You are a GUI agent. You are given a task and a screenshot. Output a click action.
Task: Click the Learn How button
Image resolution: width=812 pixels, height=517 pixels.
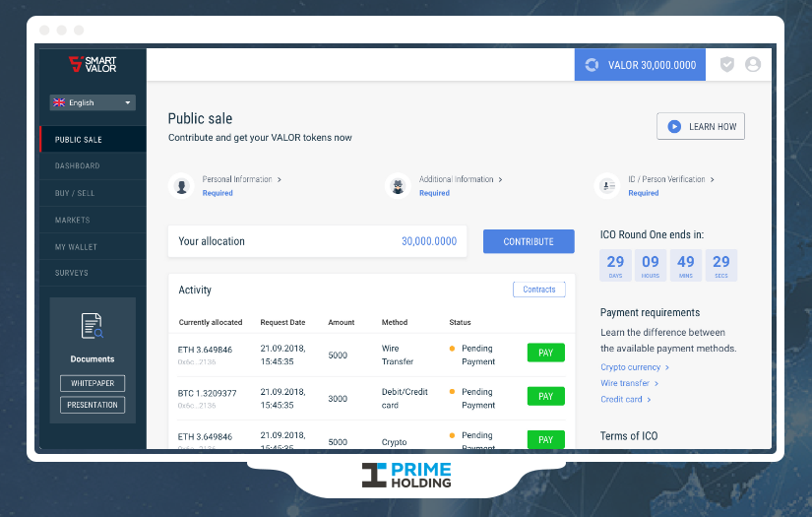click(701, 126)
